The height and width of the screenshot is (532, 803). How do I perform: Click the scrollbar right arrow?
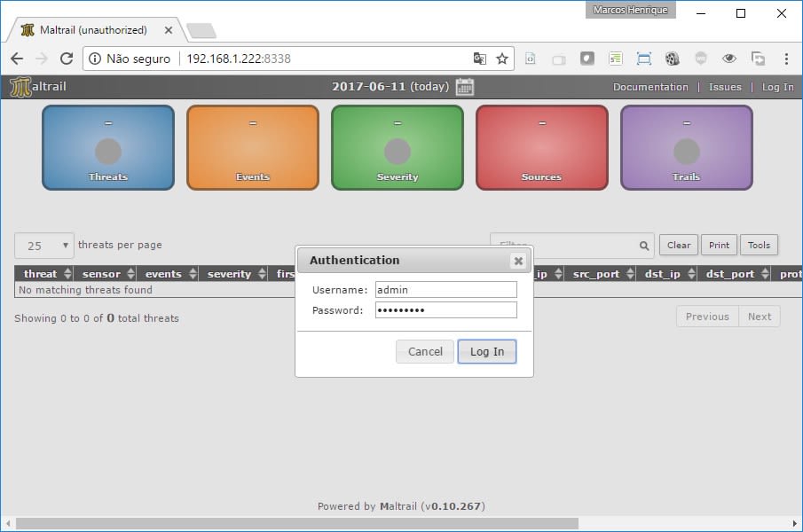click(794, 523)
